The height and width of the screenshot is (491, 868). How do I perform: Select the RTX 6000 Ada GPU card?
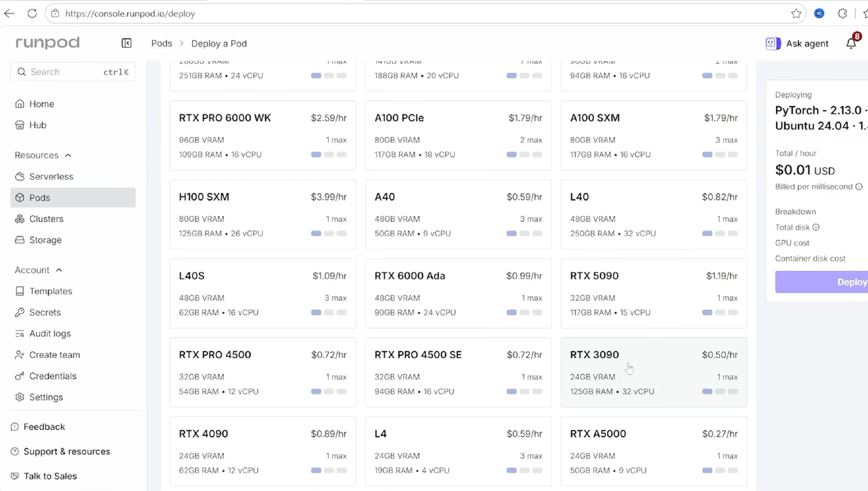tap(458, 294)
